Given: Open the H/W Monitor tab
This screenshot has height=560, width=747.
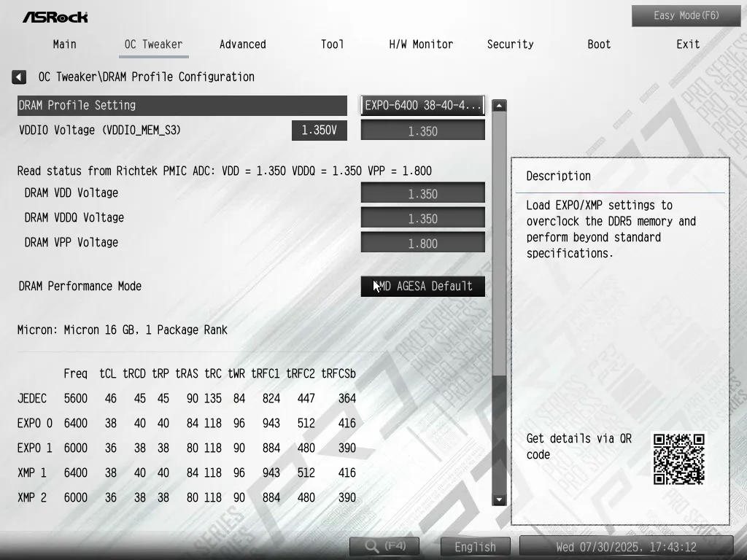Looking at the screenshot, I should [x=421, y=44].
